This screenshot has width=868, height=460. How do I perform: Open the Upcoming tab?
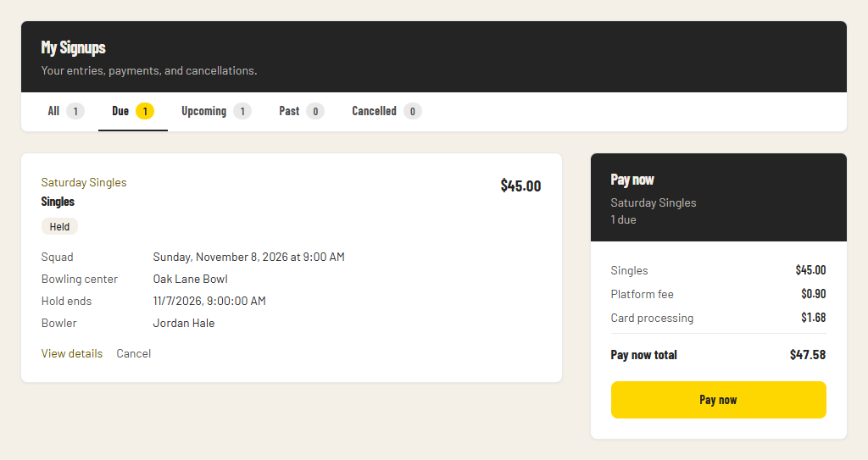216,111
